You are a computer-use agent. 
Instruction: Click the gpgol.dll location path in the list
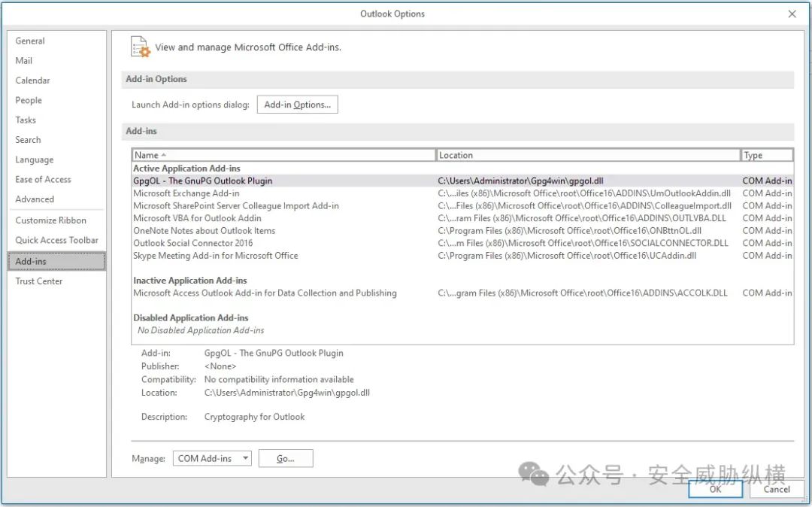point(520,181)
